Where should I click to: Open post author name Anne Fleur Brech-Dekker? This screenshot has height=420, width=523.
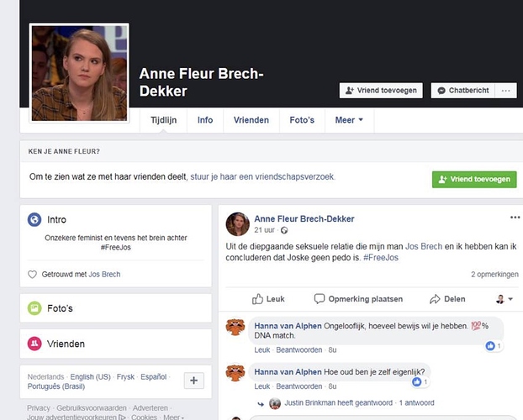[304, 218]
